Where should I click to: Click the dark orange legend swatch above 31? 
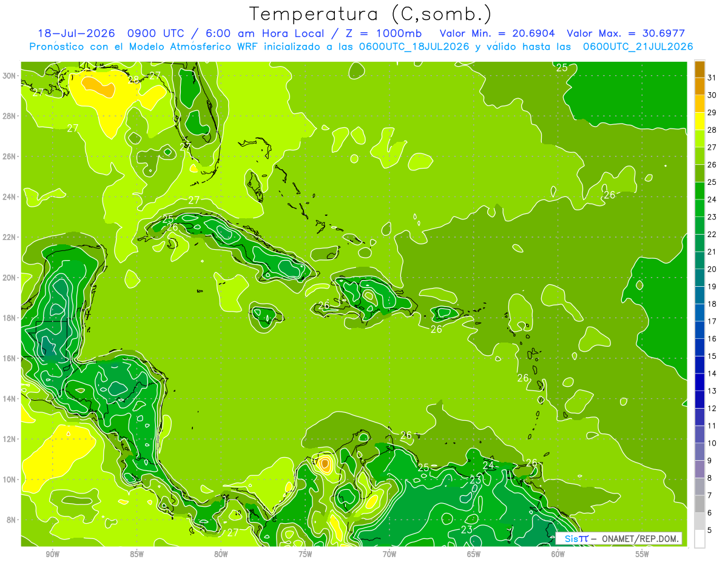[699, 69]
